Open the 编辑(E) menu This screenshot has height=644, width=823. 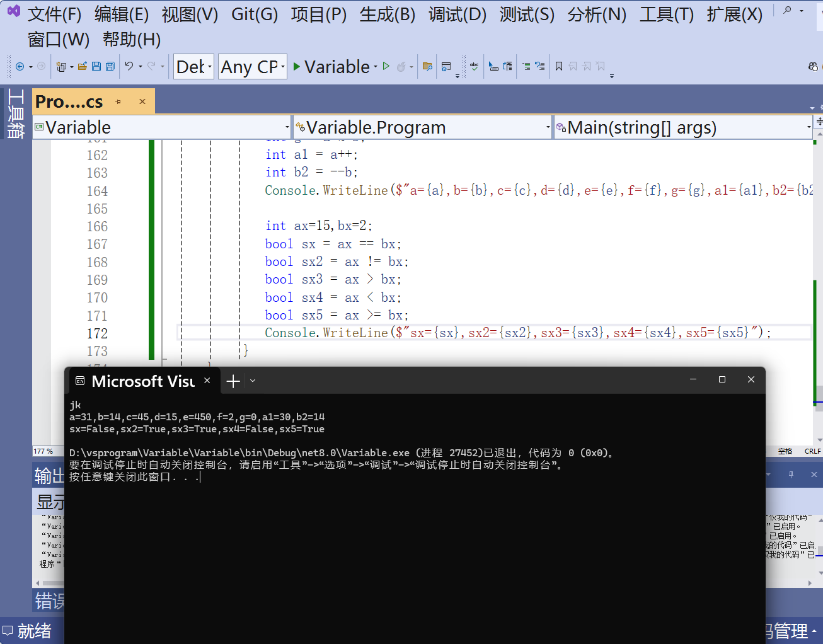tap(122, 14)
